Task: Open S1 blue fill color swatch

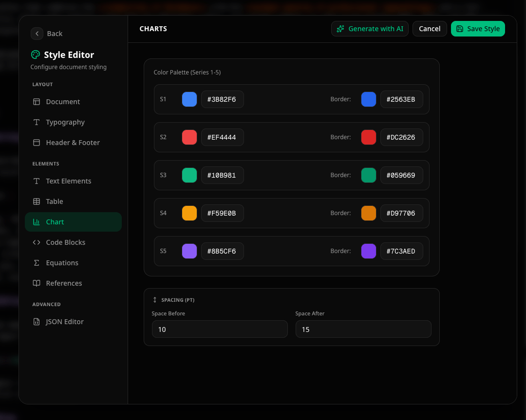Action: [189, 100]
